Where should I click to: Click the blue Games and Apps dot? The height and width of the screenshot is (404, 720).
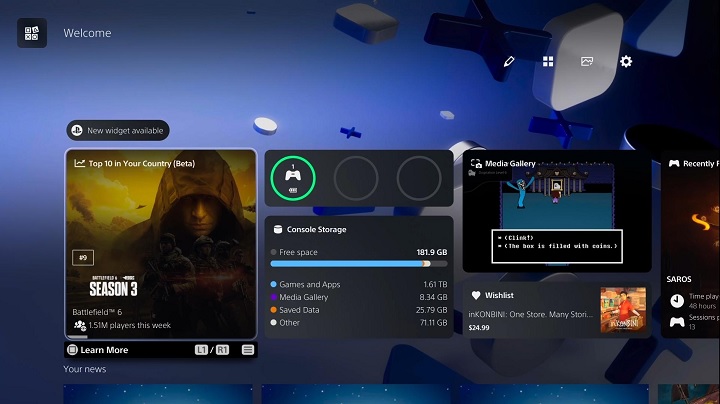tap(274, 284)
